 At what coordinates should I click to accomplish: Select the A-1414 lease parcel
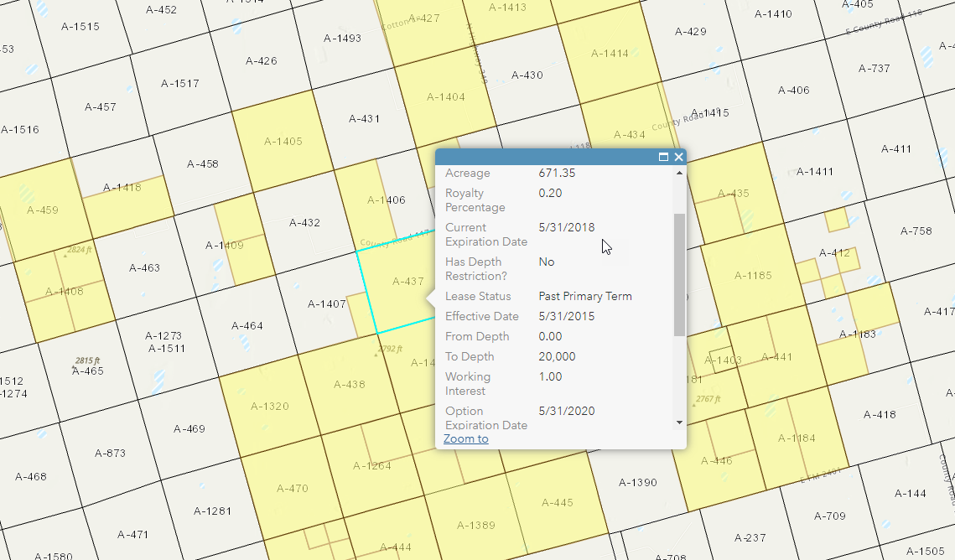click(x=610, y=54)
